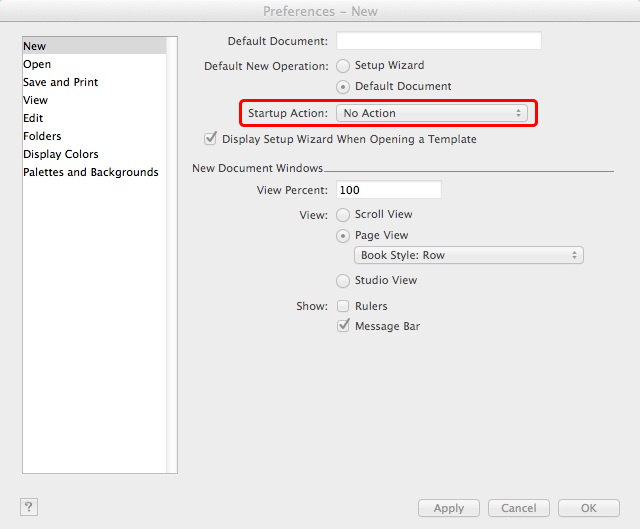This screenshot has height=529, width=640.
Task: Click the Default Document text field
Action: tap(438, 41)
